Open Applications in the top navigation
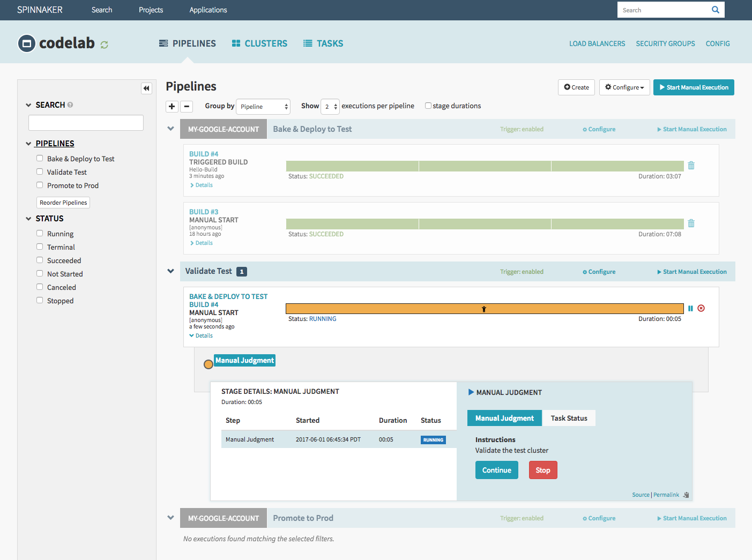This screenshot has width=752, height=560. pos(208,10)
